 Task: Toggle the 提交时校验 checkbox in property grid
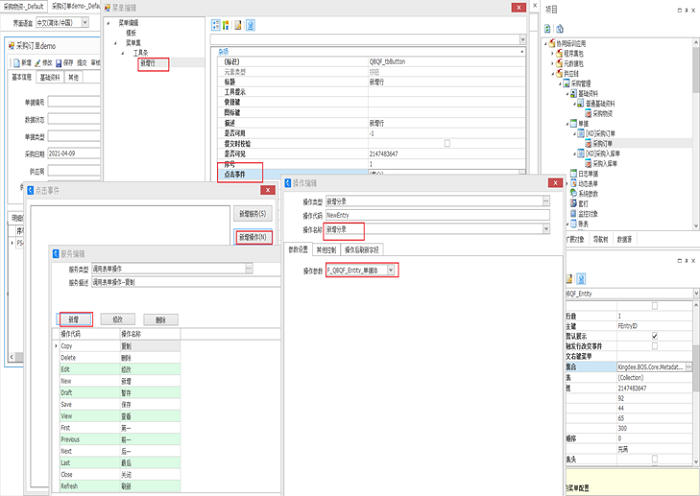pyautogui.click(x=446, y=143)
